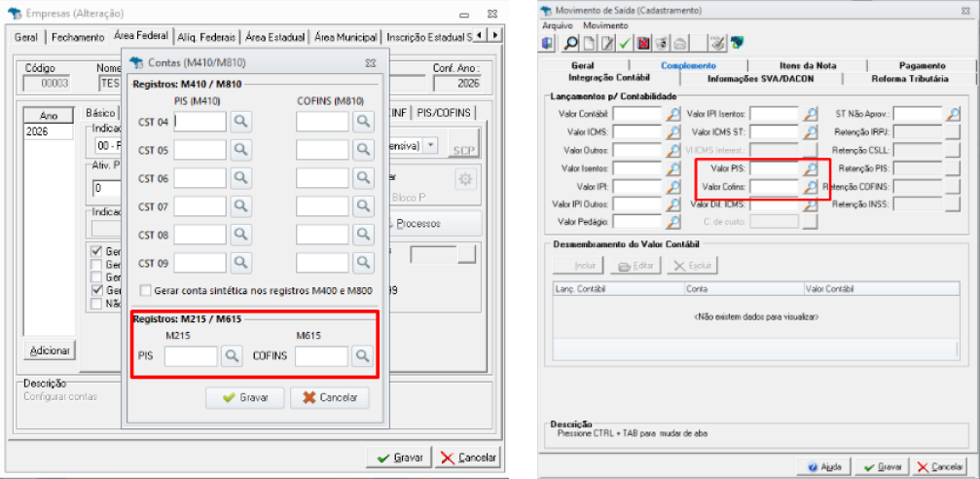Focus the CST 04 PIS input field
The image size is (980, 479).
200,122
